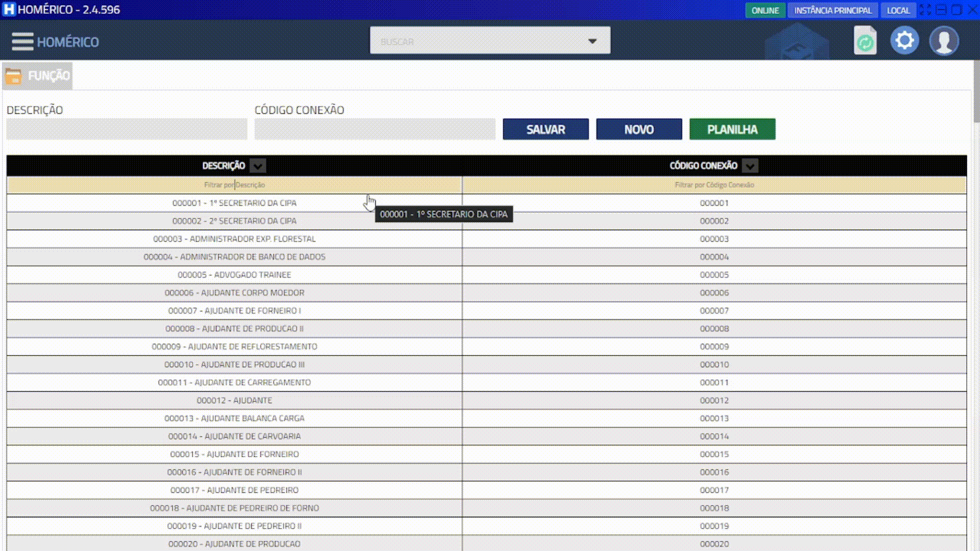Click the Homérico H logo in title bar
Image resolution: width=980 pixels, height=551 pixels.
pos(9,10)
